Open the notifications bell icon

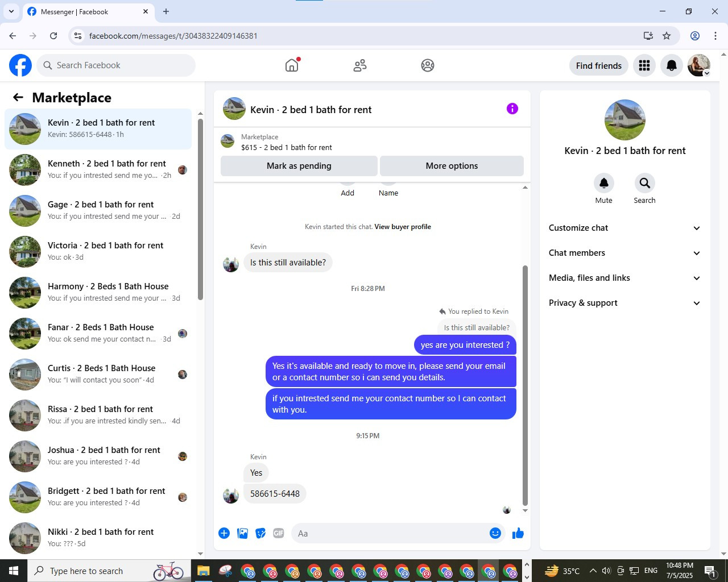click(x=672, y=65)
